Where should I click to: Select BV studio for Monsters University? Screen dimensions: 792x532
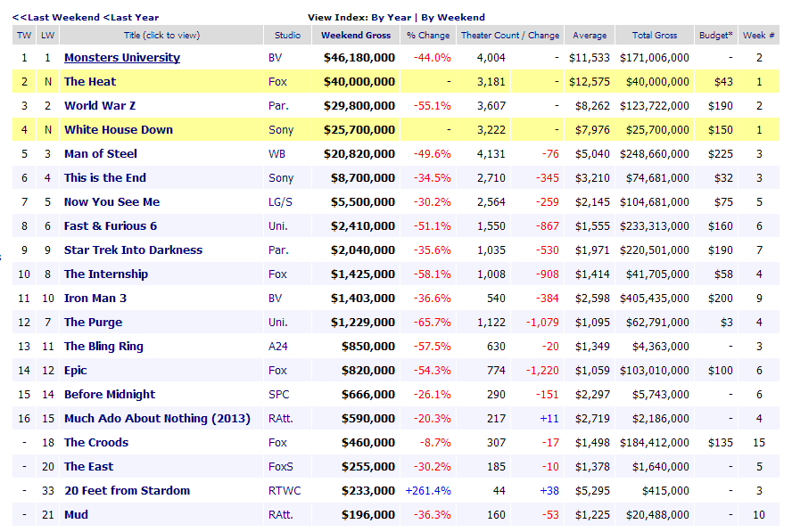pos(275,58)
